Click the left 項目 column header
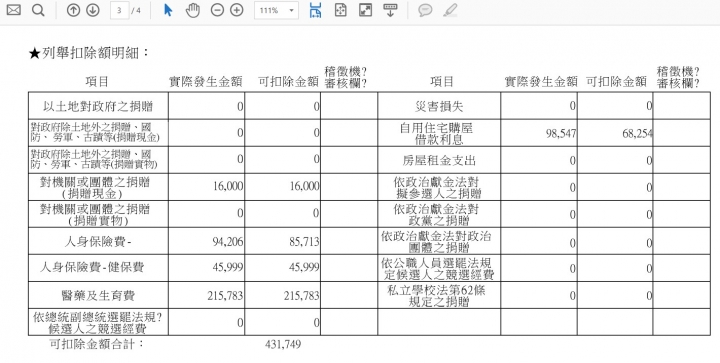This screenshot has height=363, width=720. (97, 82)
